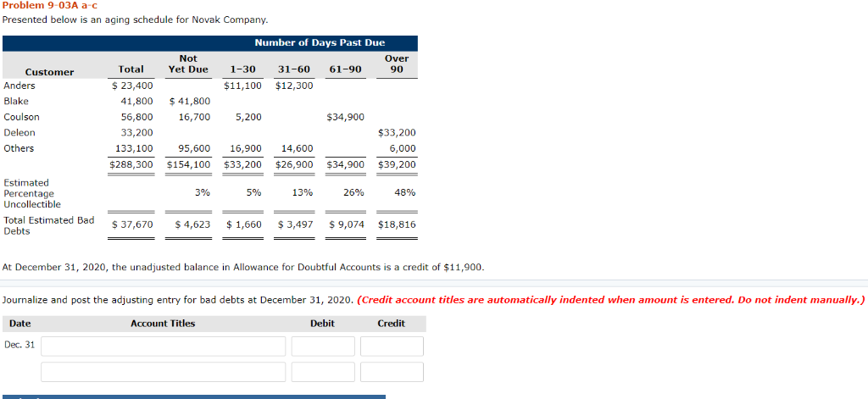Click the 'Total Estimated Bad Debts' label
Image resolution: width=868 pixels, height=399 pixels.
48,225
